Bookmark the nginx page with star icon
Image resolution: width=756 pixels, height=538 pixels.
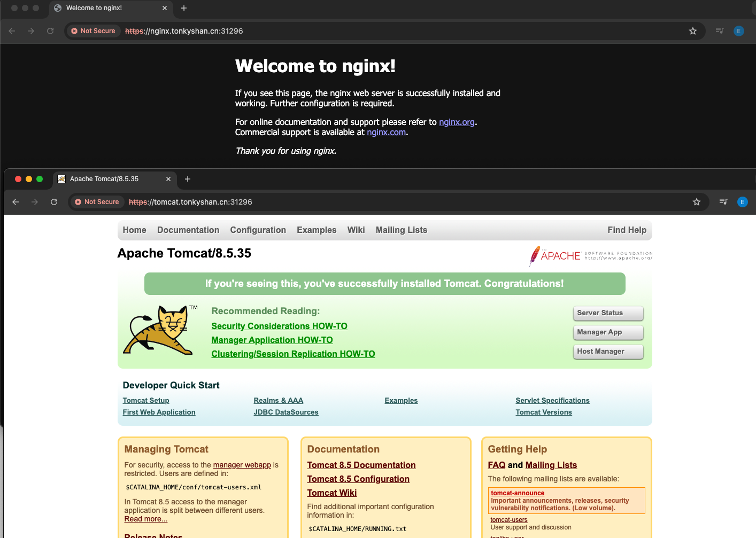point(693,31)
